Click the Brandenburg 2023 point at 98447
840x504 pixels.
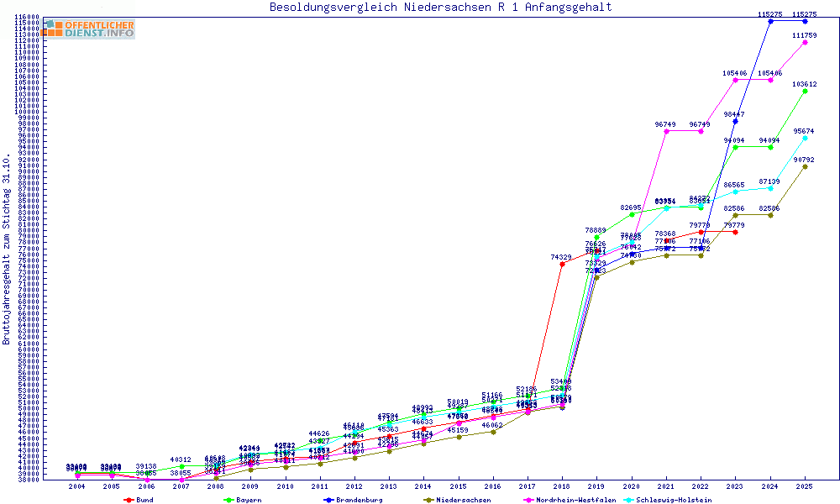coord(735,121)
